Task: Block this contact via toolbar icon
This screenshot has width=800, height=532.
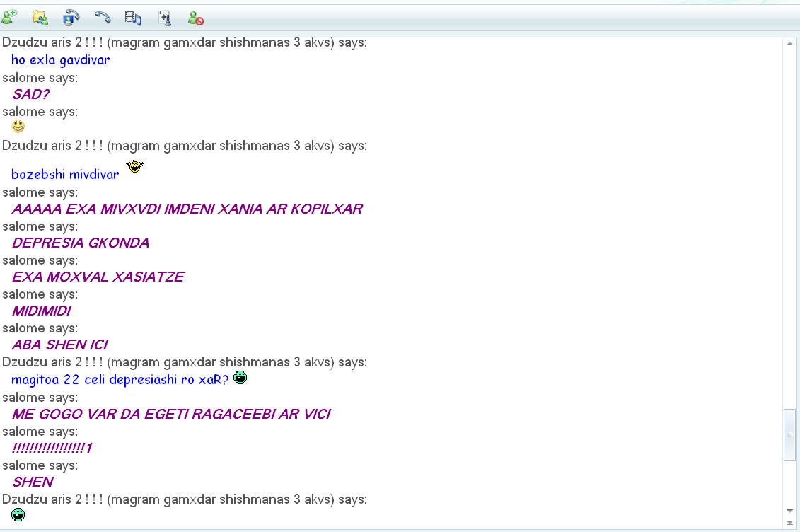Action: (195, 18)
